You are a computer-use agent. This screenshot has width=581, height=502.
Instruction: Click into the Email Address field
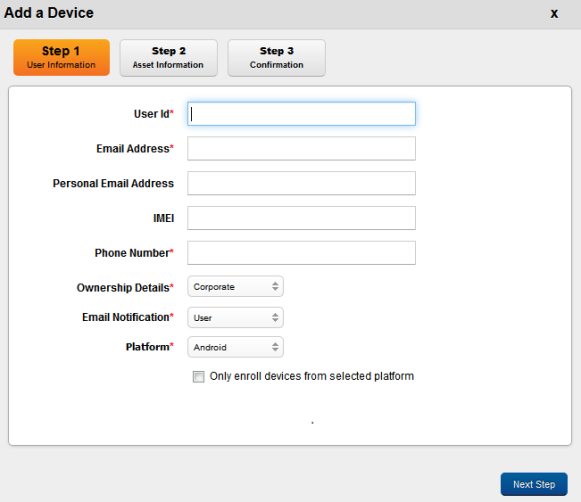[301, 149]
